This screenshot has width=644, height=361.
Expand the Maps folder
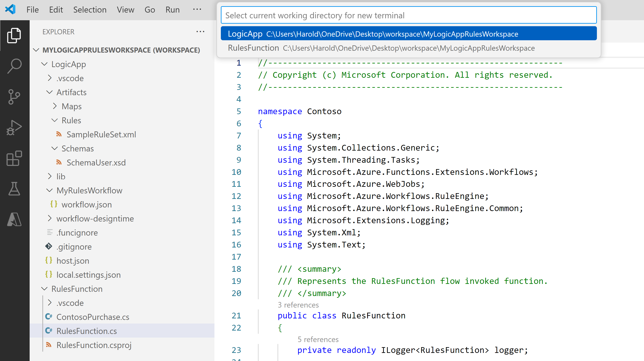[55, 106]
